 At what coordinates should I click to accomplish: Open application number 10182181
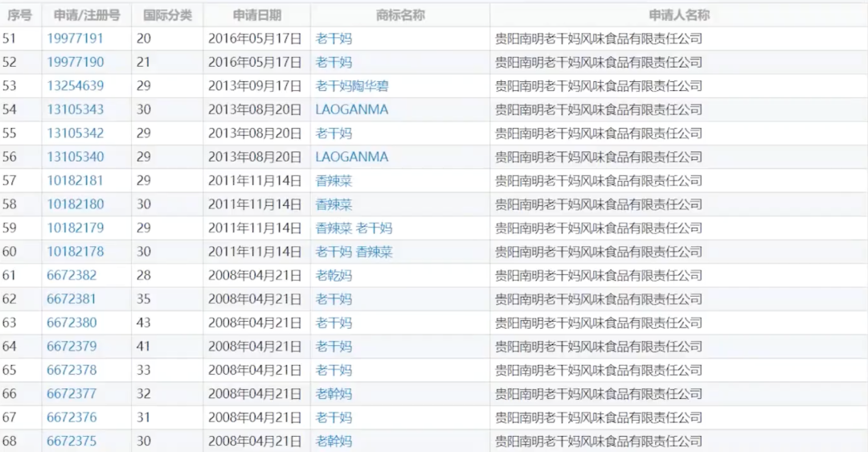point(75,181)
